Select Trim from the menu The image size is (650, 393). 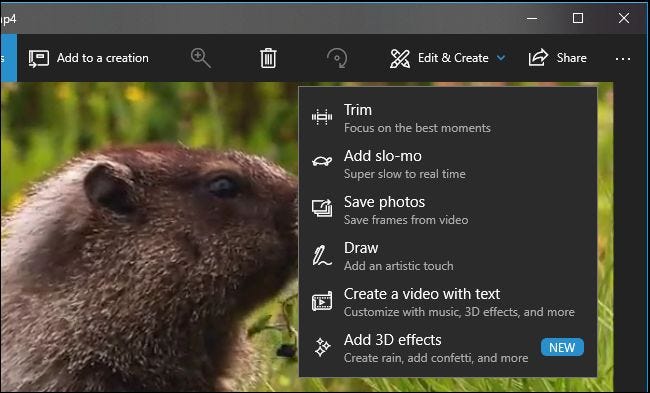pos(448,118)
